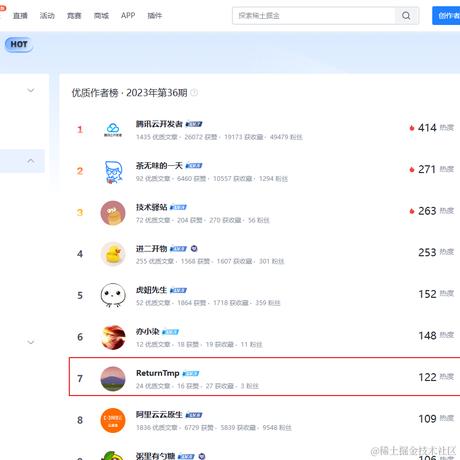Click flame icon beside 263 热度
The image size is (460, 460).
coord(412,211)
